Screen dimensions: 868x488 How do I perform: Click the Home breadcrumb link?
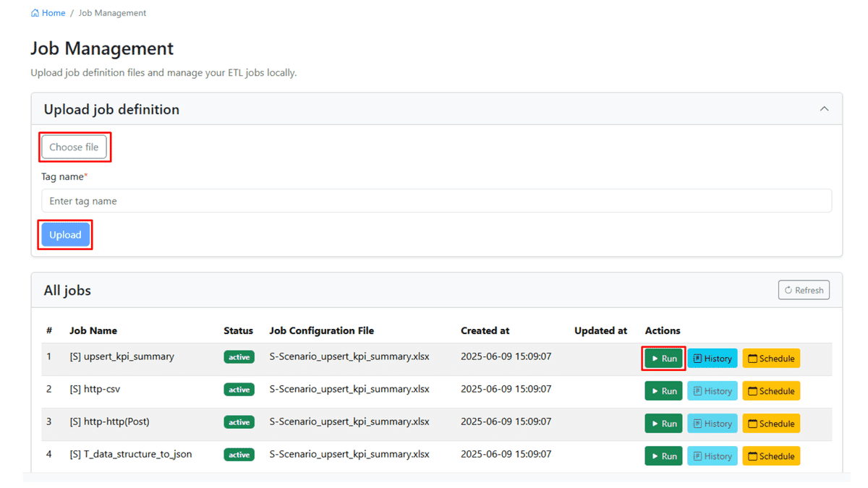48,13
